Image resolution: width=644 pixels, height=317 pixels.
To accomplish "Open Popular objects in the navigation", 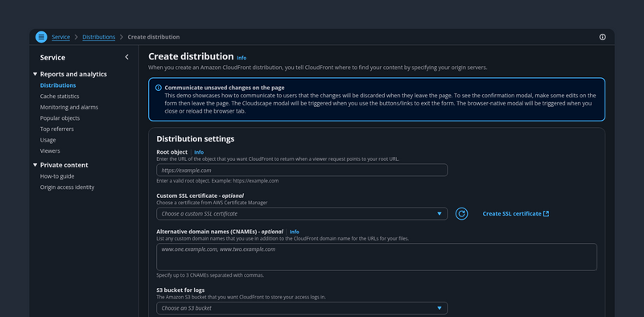I will click(x=60, y=118).
